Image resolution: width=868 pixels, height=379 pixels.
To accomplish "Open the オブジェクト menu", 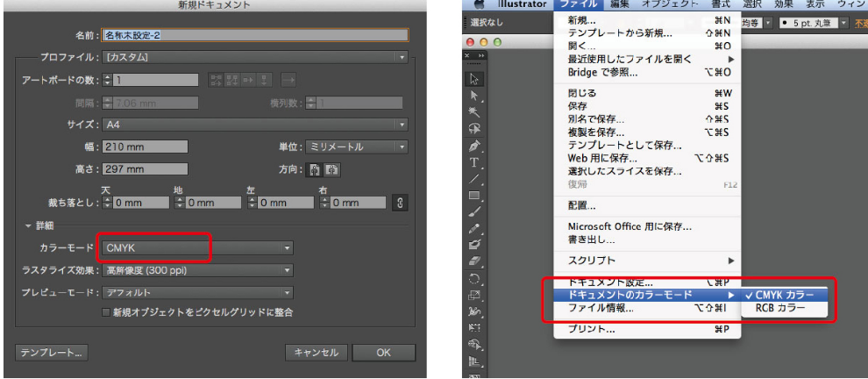I will click(x=669, y=4).
